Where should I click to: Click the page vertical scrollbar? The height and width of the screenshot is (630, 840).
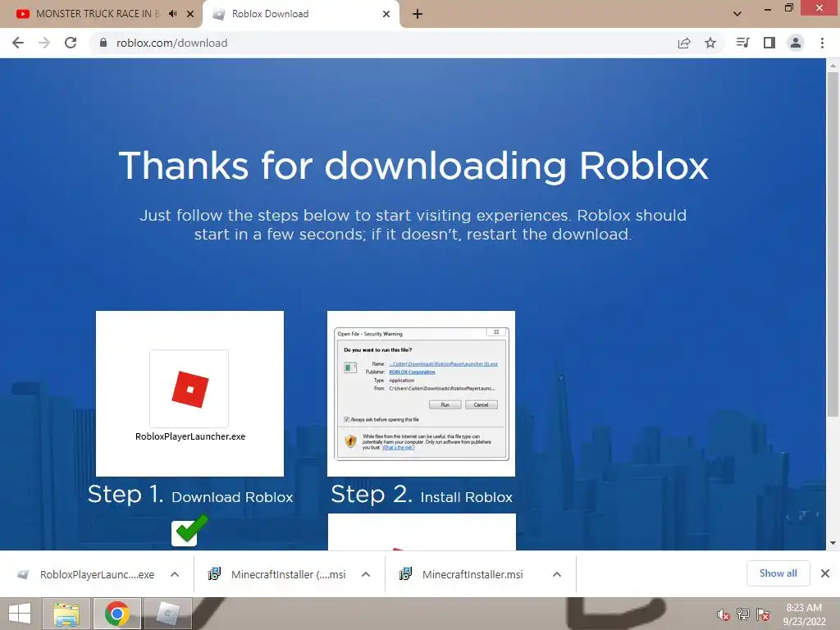[x=833, y=244]
